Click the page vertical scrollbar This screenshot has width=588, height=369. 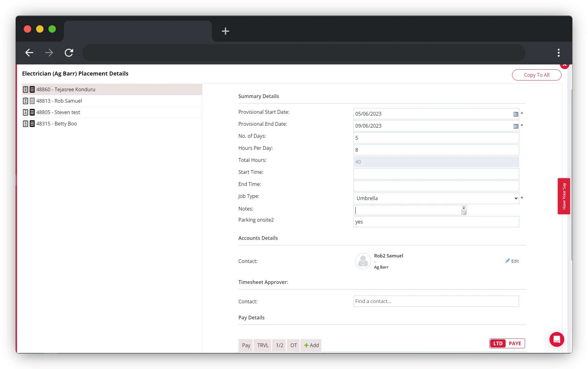[x=571, y=175]
